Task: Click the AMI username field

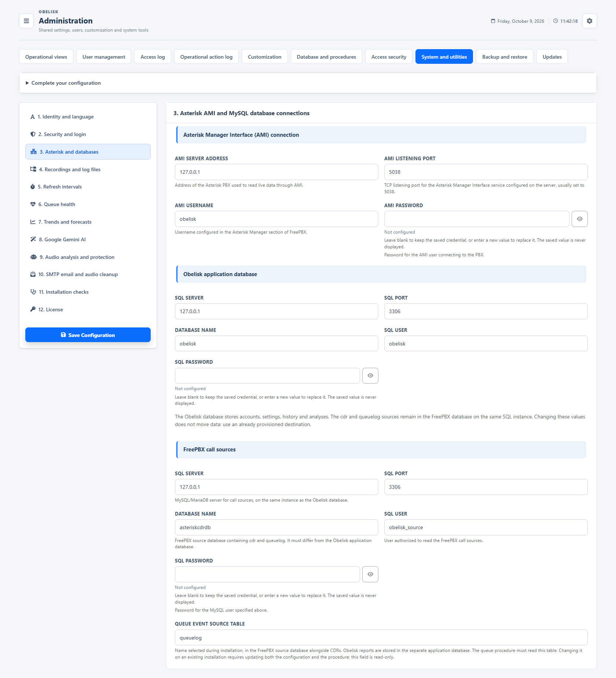Action: click(276, 219)
